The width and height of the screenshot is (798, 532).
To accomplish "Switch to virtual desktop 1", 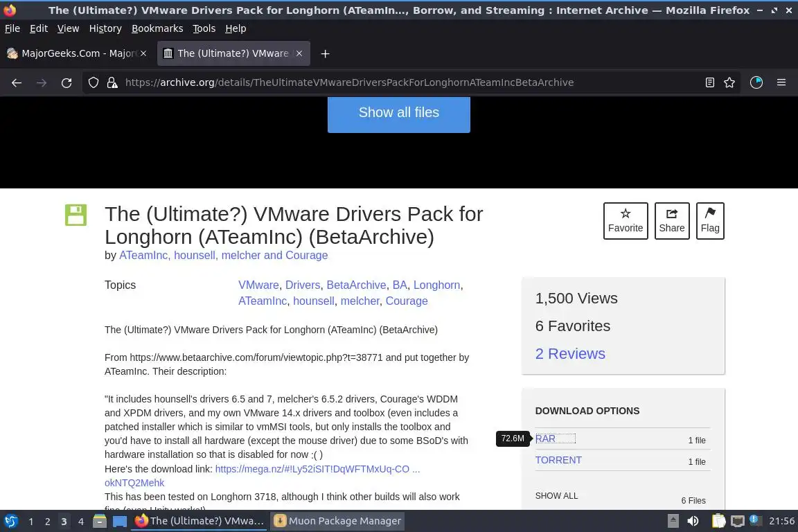I will click(31, 522).
